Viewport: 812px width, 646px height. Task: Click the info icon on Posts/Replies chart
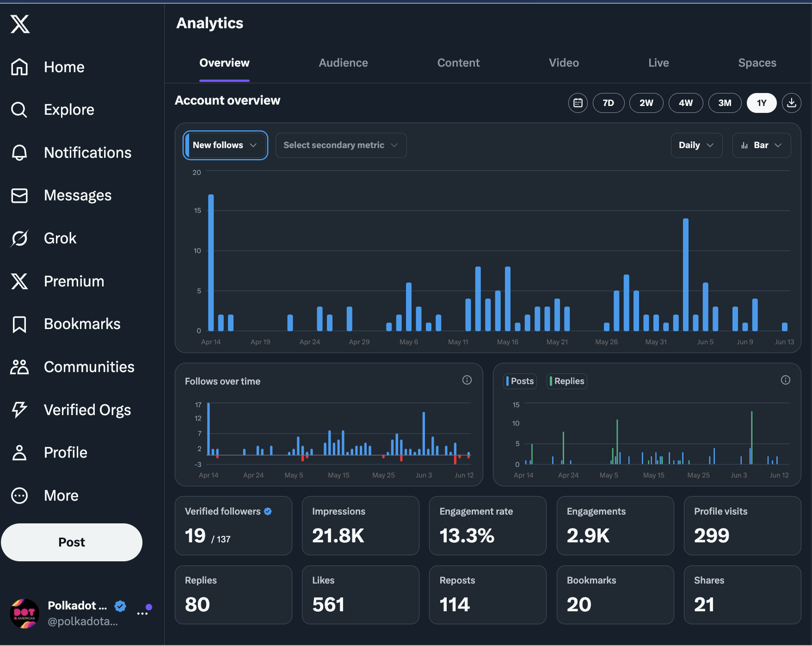point(786,380)
